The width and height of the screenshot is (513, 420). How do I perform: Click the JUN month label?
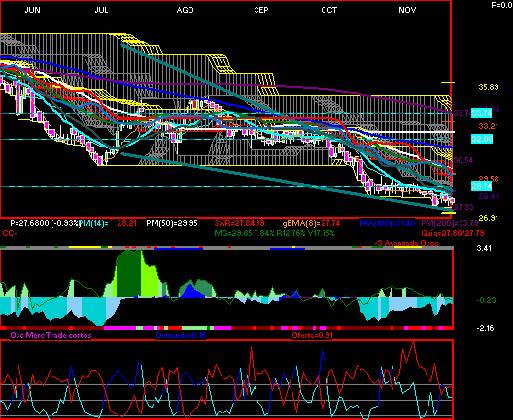[33, 10]
